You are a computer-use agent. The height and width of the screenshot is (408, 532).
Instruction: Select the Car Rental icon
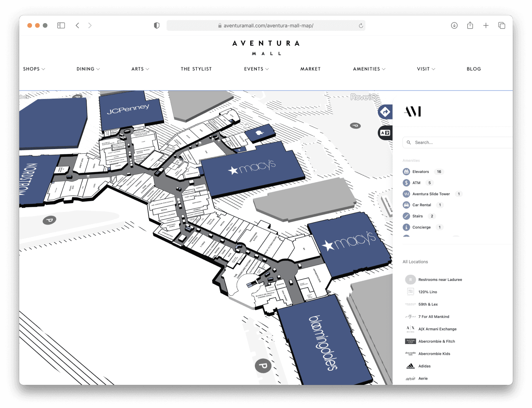point(406,205)
